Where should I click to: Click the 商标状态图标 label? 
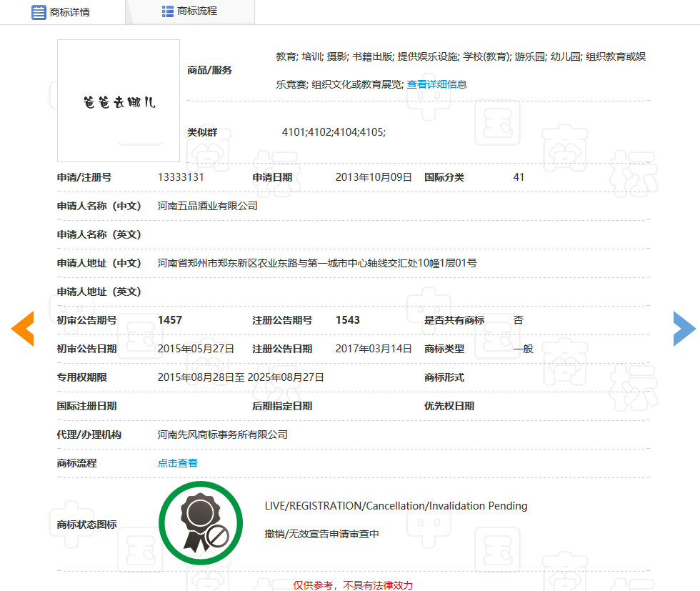point(86,525)
